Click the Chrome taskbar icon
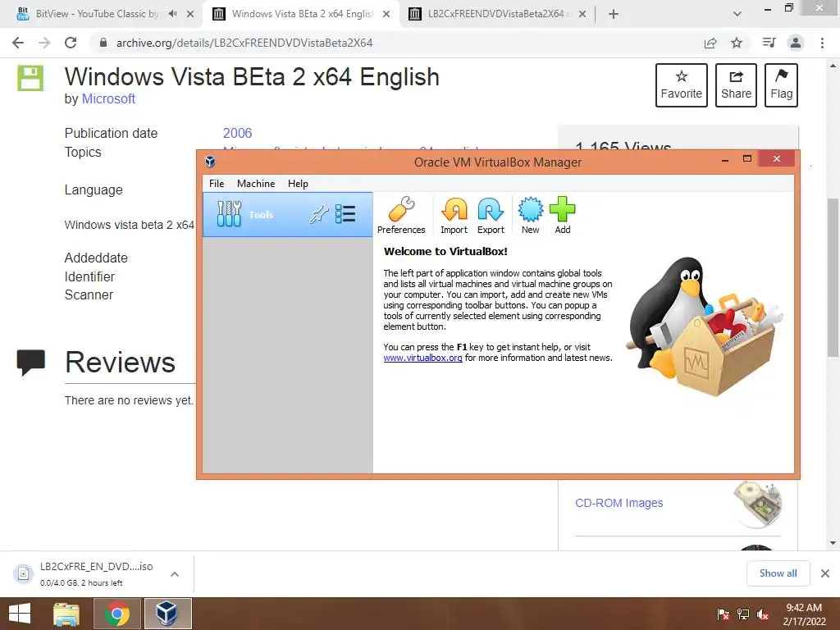This screenshot has height=630, width=840. tap(117, 614)
